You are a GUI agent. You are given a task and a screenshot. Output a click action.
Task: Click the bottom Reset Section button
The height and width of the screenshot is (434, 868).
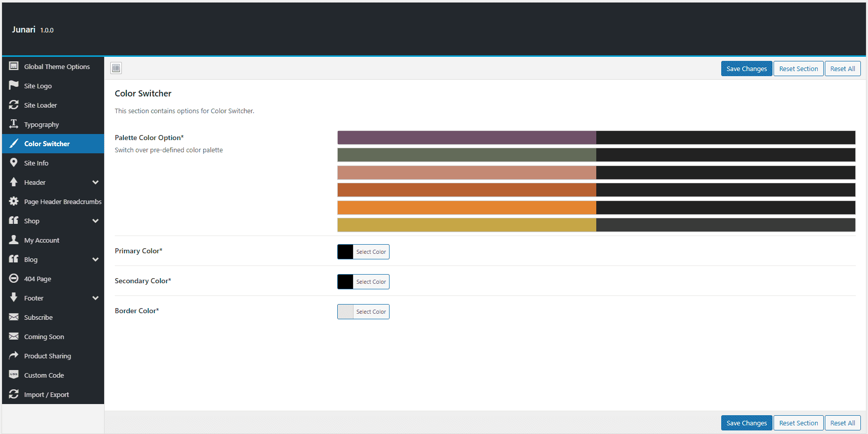pyautogui.click(x=798, y=423)
